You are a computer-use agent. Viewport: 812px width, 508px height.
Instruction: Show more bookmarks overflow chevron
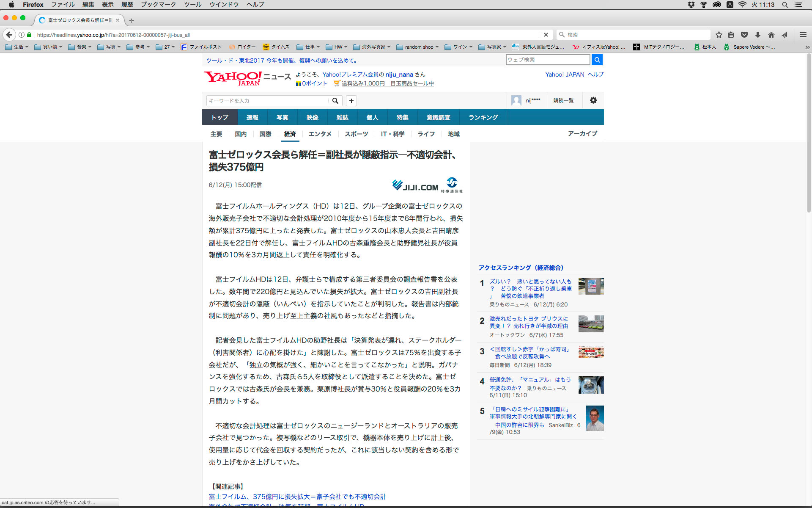(807, 47)
